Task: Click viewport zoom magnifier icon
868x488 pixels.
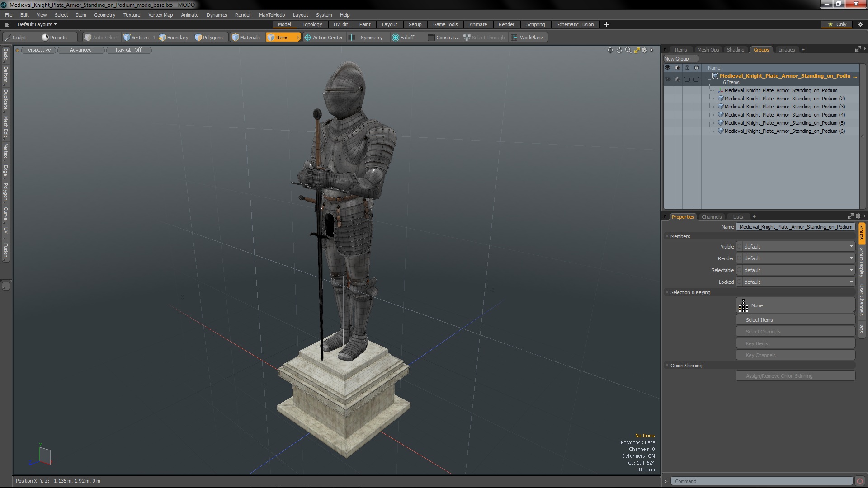Action: coord(628,50)
